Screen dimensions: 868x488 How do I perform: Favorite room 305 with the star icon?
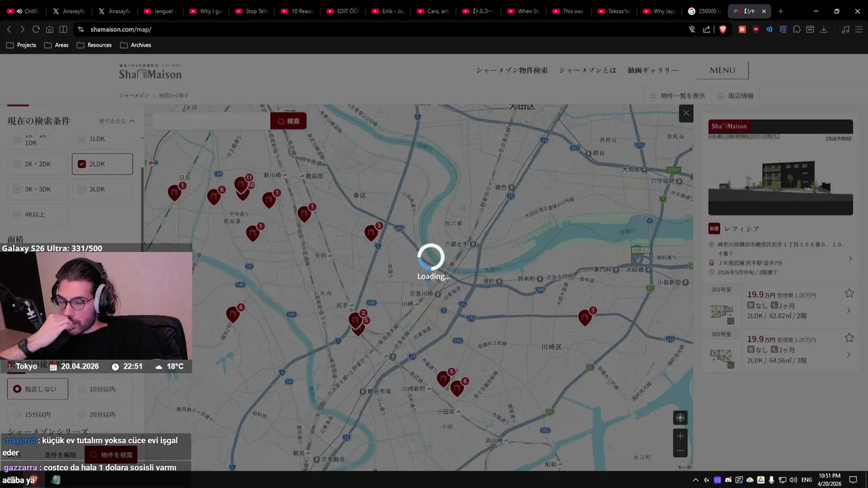(849, 338)
